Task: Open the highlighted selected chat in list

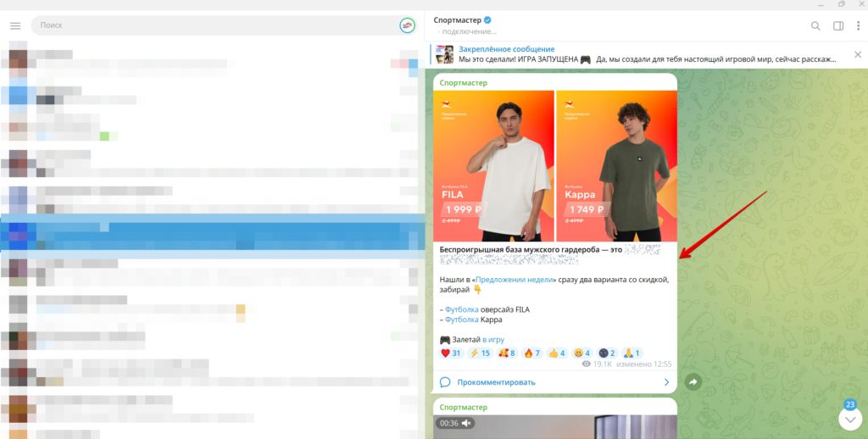Action: [x=212, y=236]
